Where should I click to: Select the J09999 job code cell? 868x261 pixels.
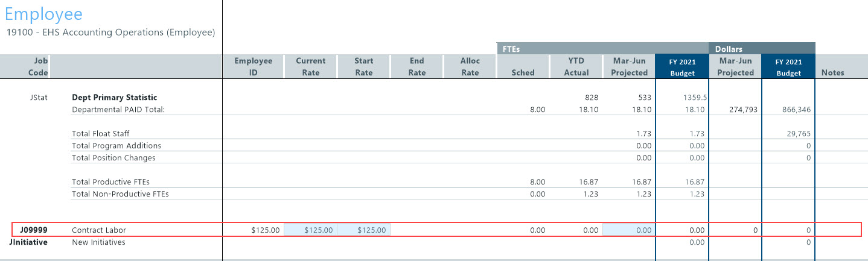[33, 230]
